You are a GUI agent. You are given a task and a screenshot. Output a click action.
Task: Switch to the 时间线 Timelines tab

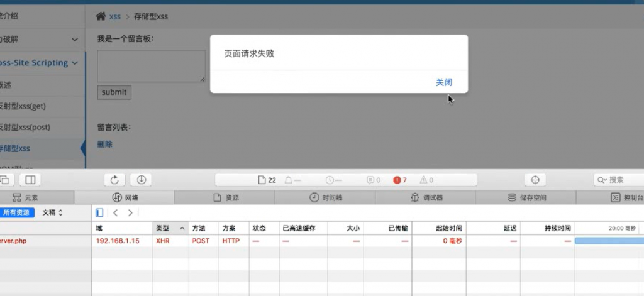click(325, 197)
